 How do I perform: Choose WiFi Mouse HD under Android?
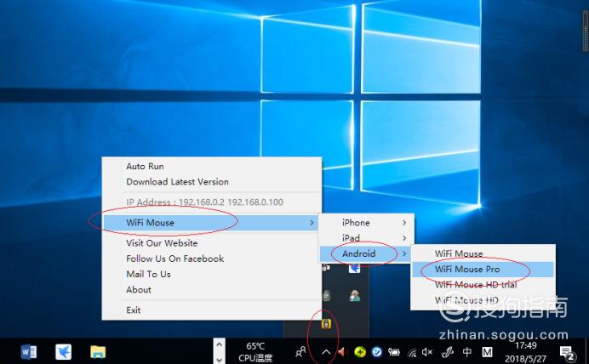click(483, 300)
